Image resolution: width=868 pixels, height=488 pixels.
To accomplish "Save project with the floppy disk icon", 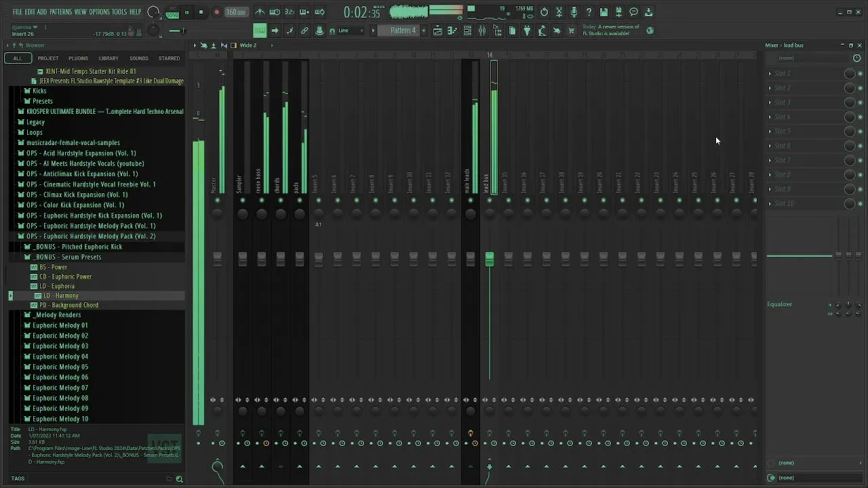I will pos(604,12).
